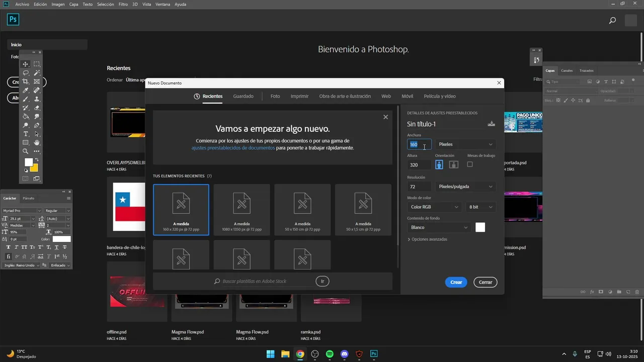Select the Rectangular Marquee tool
The image size is (644, 362).
[x=37, y=64]
